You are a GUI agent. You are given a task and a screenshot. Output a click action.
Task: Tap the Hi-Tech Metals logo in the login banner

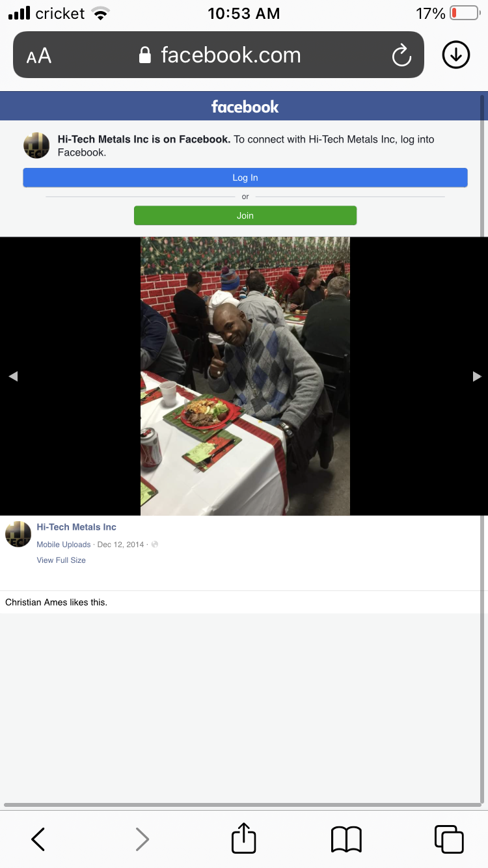(36, 146)
